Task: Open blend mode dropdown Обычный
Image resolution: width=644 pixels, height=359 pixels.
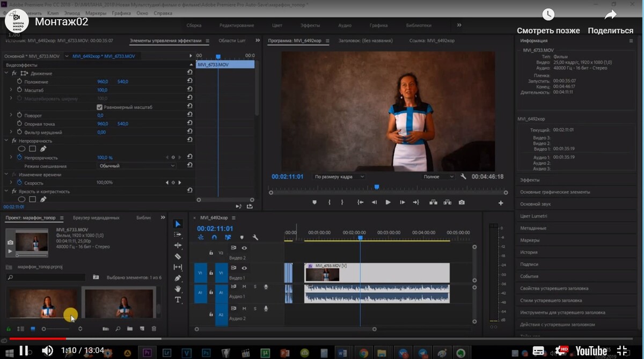Action: [x=137, y=166]
